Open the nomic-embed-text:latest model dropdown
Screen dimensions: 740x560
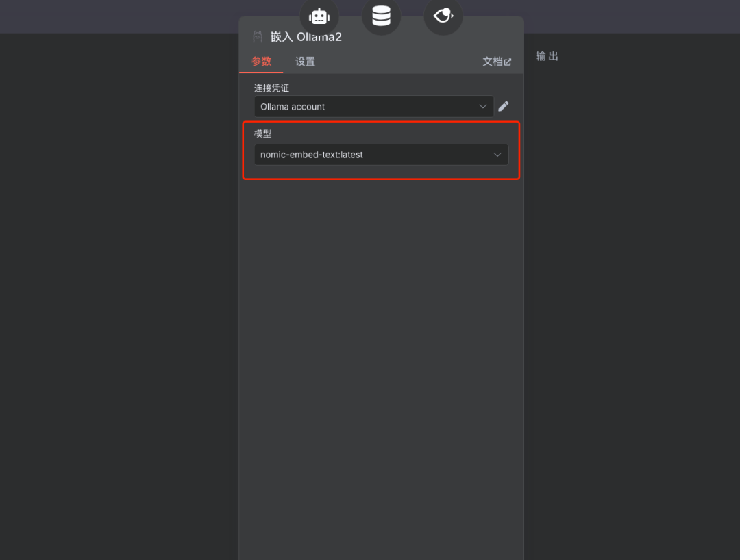382,155
